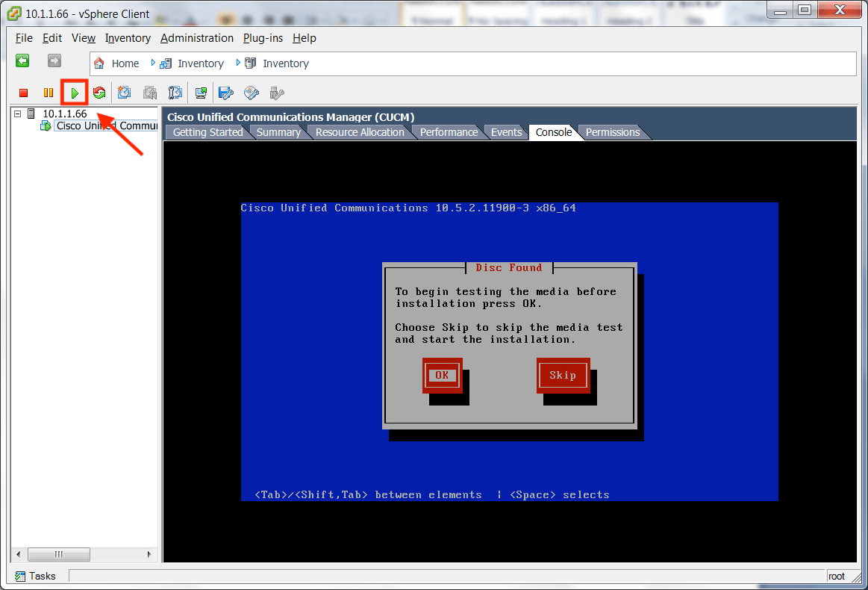
Task: Power on the VM with green play icon
Action: coord(75,93)
